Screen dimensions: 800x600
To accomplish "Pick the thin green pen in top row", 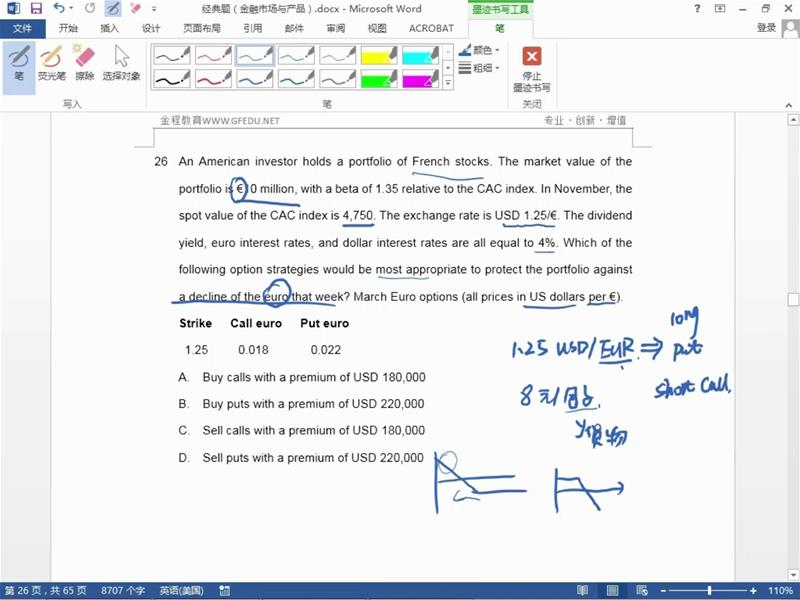I will coord(296,55).
